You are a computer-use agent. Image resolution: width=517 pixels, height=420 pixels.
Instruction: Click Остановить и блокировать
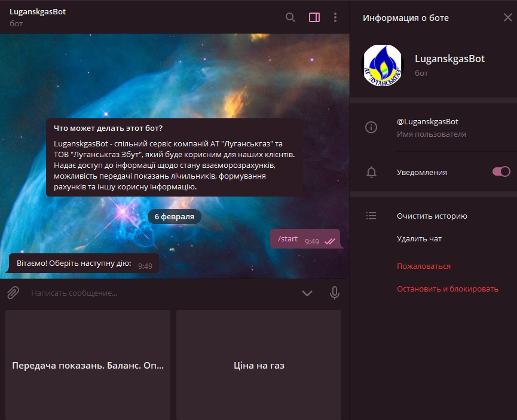[x=447, y=289]
